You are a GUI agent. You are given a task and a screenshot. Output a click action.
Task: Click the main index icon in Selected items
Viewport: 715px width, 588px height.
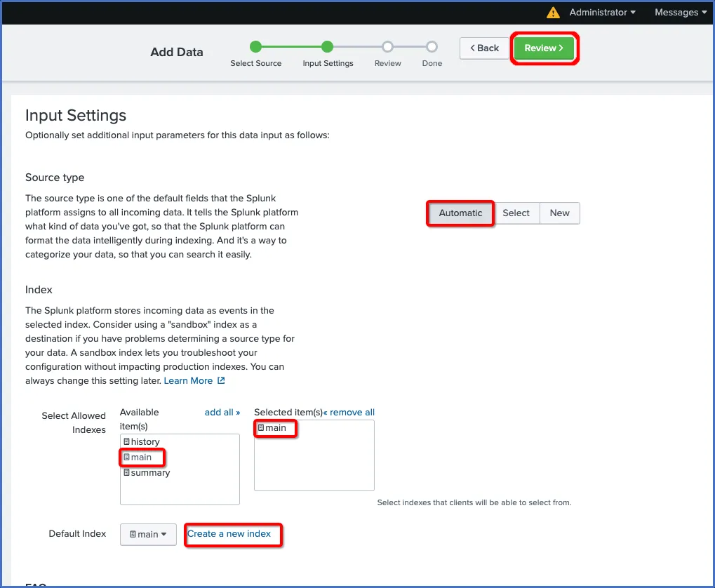(x=261, y=428)
